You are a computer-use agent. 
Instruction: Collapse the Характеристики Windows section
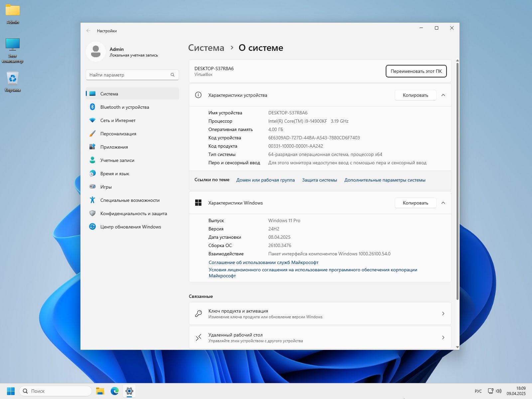[443, 203]
